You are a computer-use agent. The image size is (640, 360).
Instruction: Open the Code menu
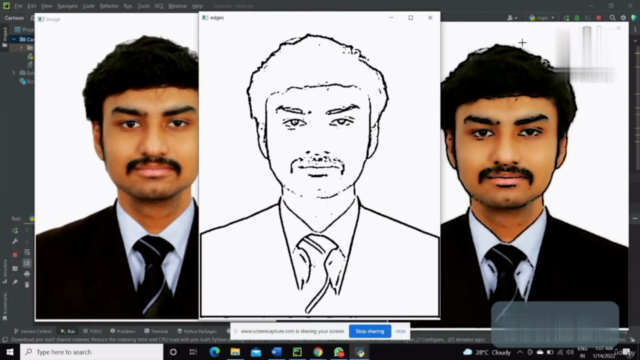tap(88, 6)
